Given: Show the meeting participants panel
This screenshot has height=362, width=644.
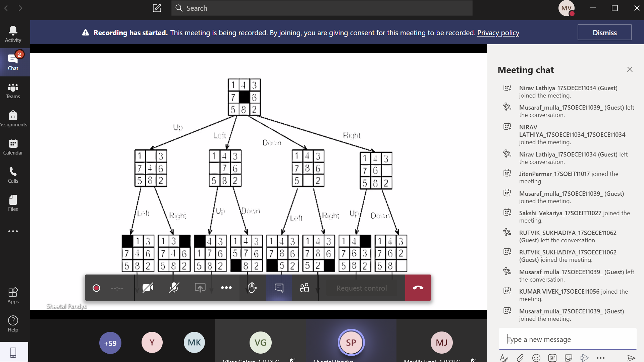Looking at the screenshot, I should pos(305,288).
